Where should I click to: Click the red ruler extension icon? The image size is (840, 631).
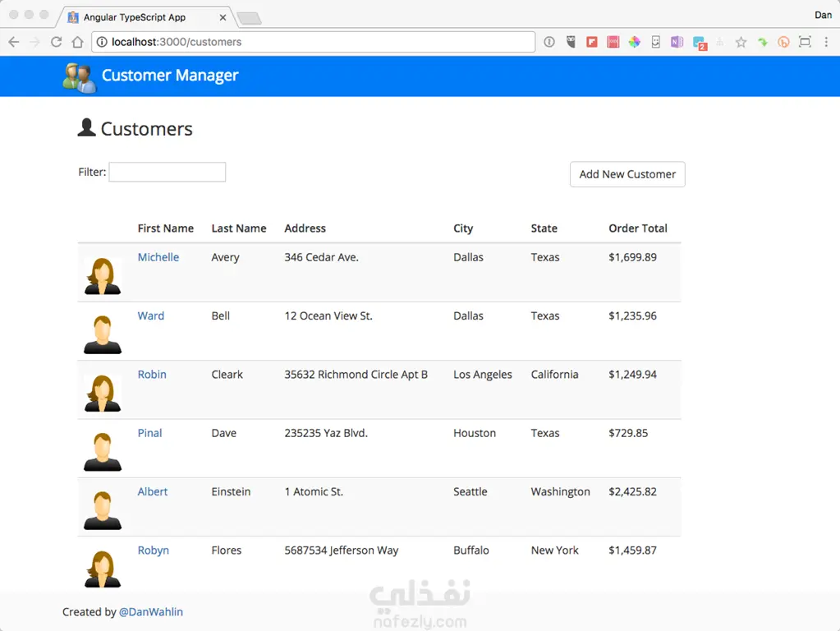613,42
